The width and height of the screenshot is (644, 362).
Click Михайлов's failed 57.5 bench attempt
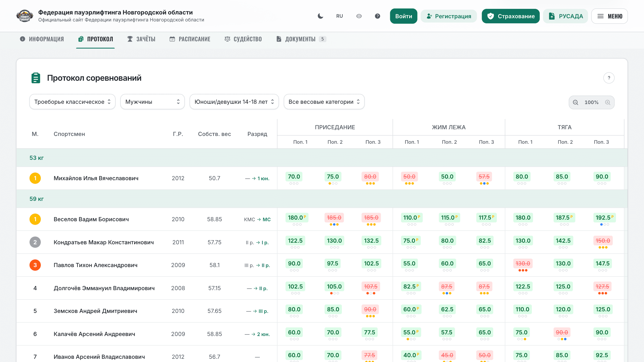[484, 177]
